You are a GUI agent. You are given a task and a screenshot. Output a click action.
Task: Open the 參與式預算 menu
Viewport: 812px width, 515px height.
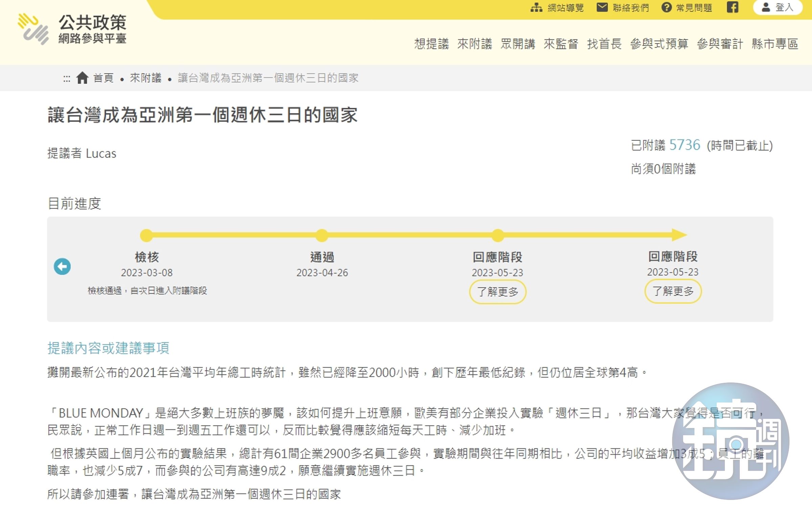(x=659, y=44)
